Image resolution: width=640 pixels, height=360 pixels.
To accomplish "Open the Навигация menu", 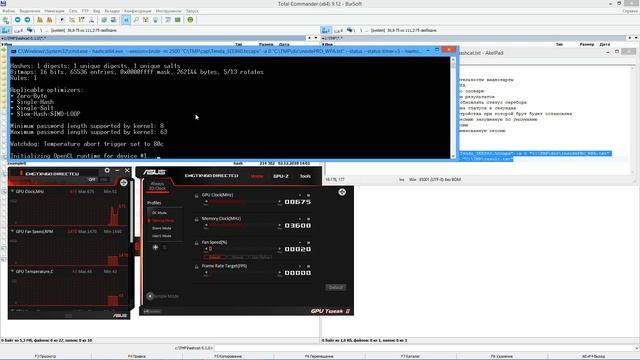I will [54, 11].
